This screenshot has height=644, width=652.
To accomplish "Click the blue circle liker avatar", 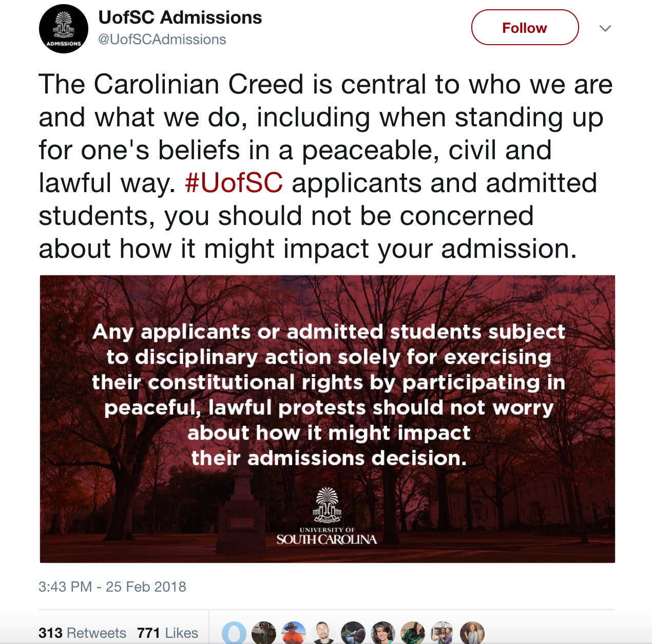I will click(234, 633).
